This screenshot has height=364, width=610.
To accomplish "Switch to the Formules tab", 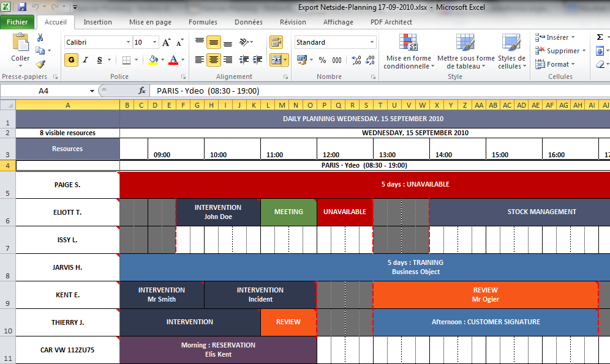I will pos(203,22).
